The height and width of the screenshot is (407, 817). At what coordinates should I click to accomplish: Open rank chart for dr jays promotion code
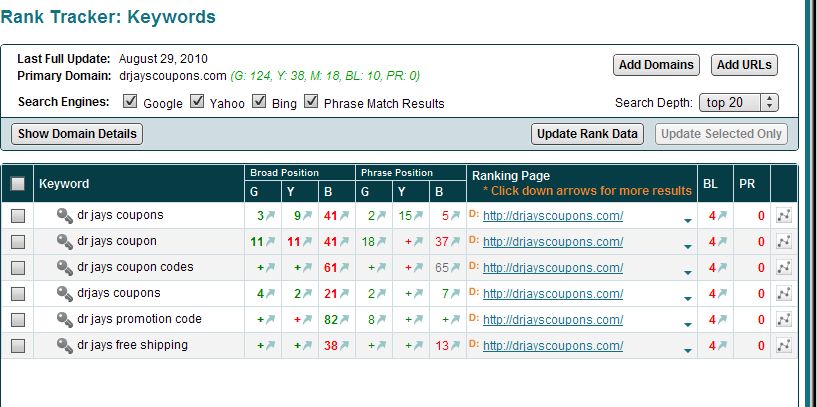tap(784, 319)
